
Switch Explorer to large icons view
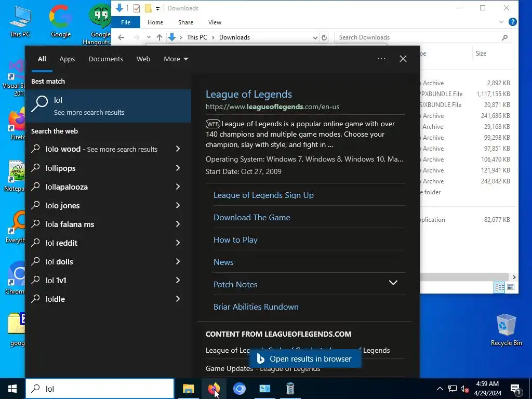point(511,287)
